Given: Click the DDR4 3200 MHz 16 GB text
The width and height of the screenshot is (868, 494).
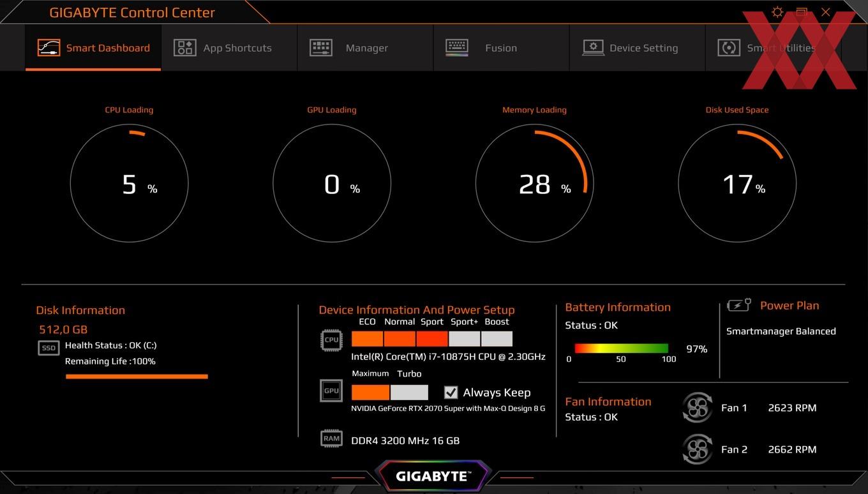Looking at the screenshot, I should [x=405, y=440].
